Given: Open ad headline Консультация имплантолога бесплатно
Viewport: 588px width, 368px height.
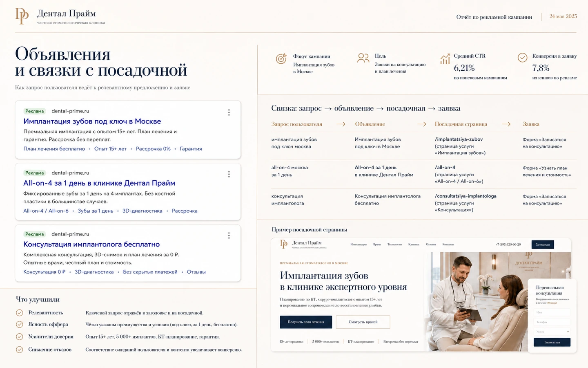Looking at the screenshot, I should [x=91, y=245].
